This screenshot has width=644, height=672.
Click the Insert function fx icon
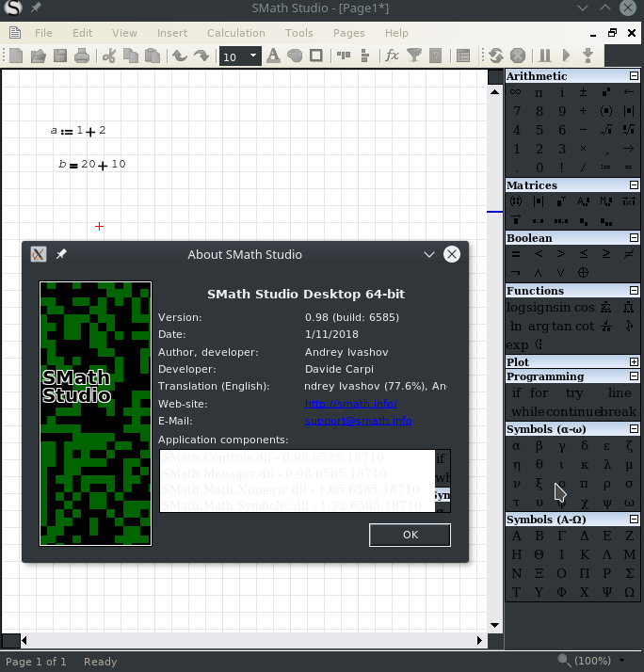coord(392,56)
